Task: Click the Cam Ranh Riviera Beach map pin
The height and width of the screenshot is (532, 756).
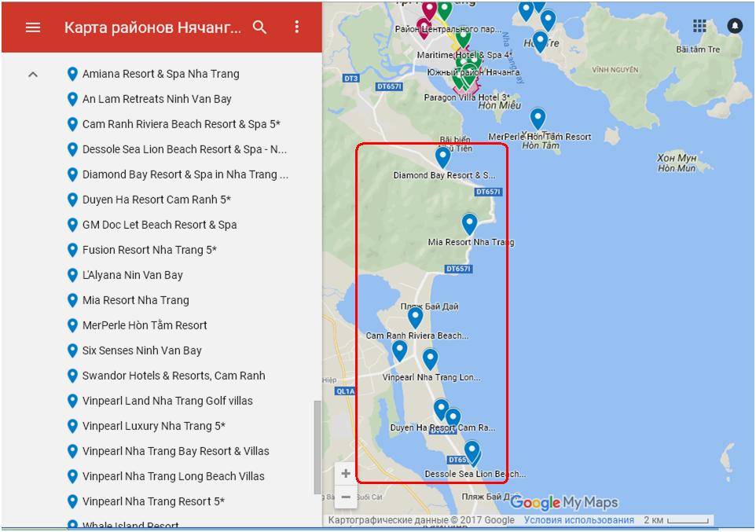Action: tap(415, 317)
